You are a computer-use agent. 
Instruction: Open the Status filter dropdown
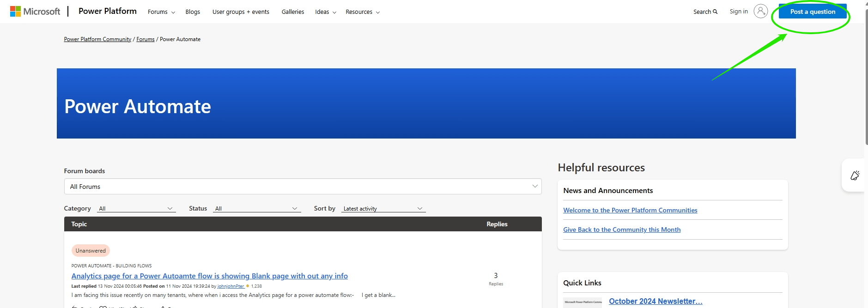coord(257,209)
